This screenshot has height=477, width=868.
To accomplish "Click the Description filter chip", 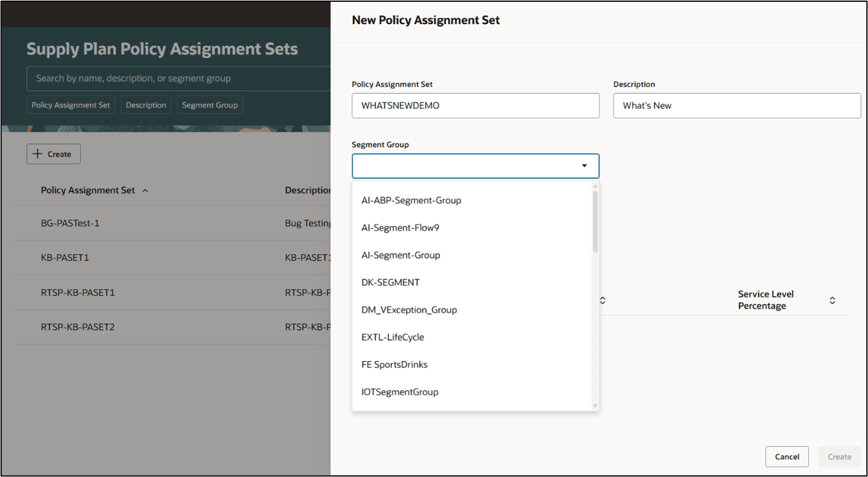I will point(146,105).
